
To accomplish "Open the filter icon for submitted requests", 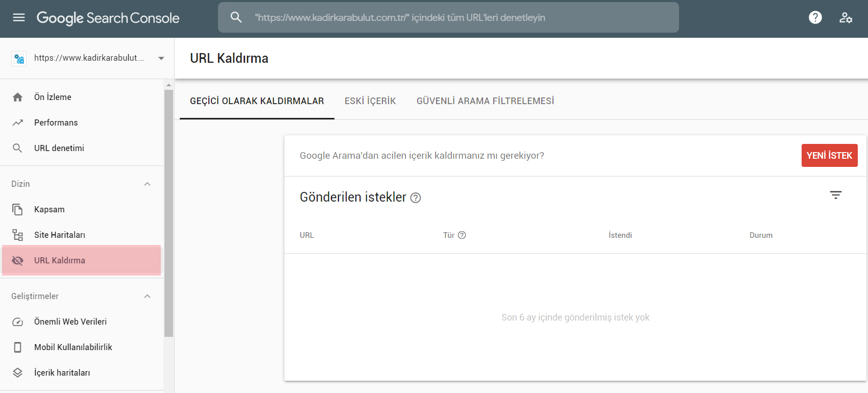I will pos(836,195).
